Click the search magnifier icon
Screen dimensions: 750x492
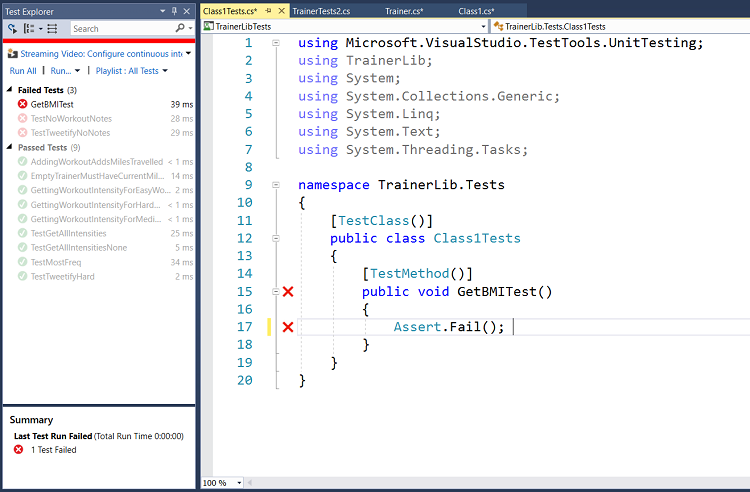[x=180, y=28]
